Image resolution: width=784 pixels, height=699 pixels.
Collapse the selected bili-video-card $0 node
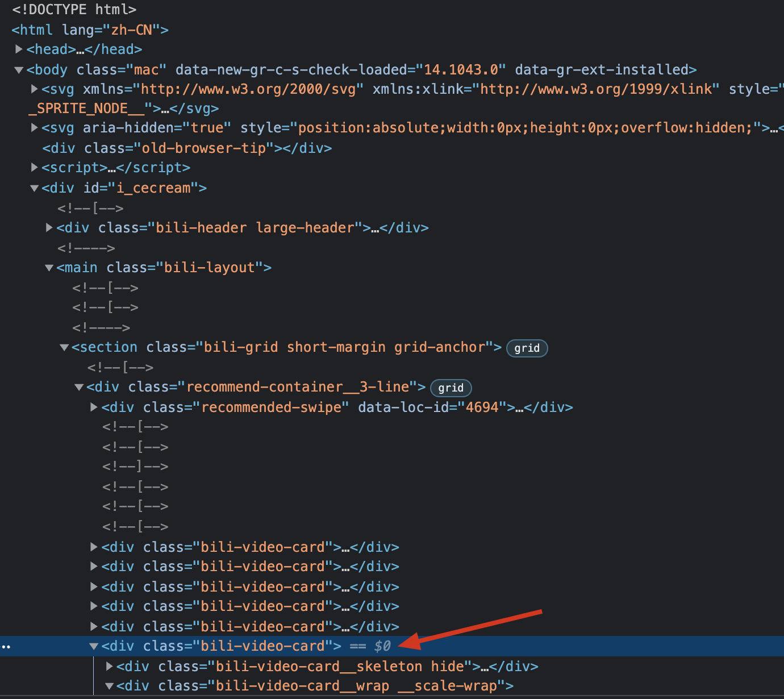point(94,646)
